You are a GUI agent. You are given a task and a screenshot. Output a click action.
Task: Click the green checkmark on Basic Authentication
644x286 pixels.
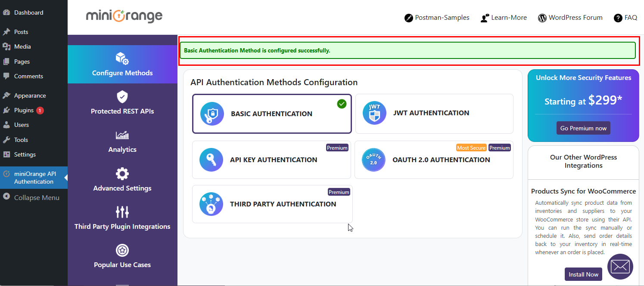(342, 104)
